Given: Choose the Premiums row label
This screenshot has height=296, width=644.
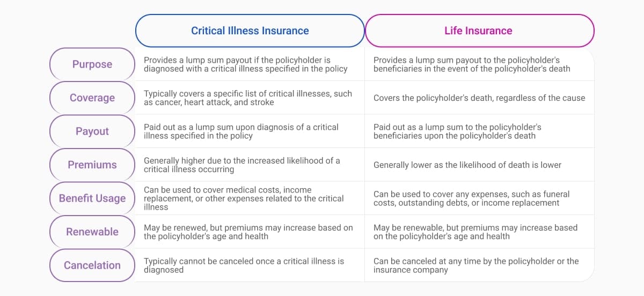Looking at the screenshot, I should pyautogui.click(x=92, y=165).
